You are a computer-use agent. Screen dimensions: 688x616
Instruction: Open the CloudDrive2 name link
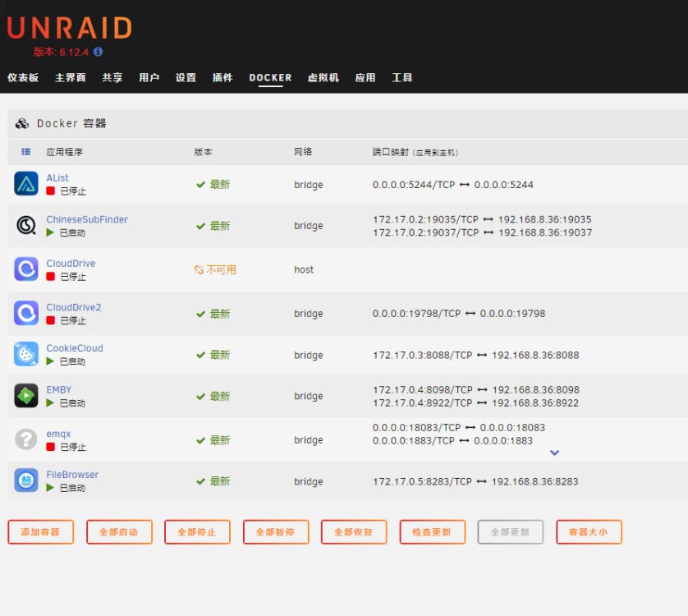[74, 307]
